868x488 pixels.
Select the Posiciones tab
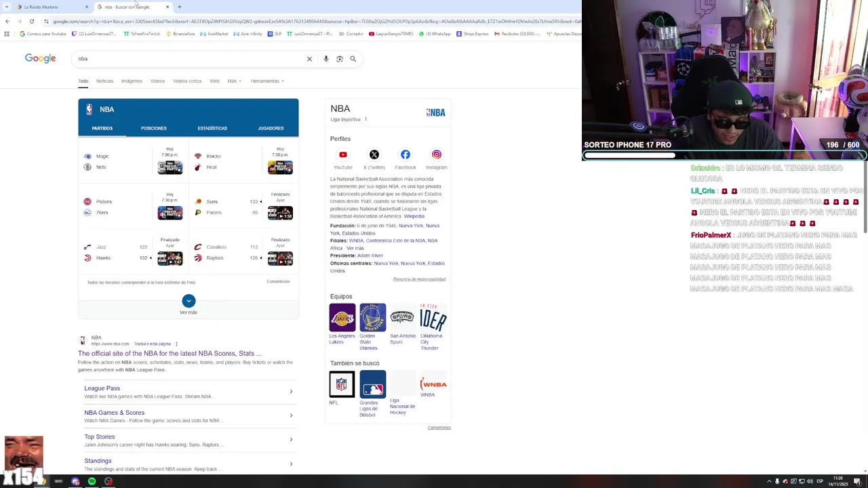tap(154, 128)
